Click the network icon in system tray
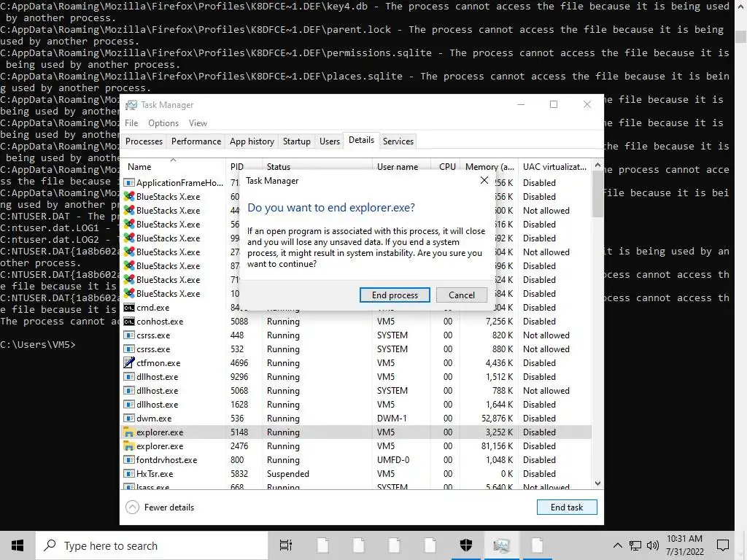 635,545
